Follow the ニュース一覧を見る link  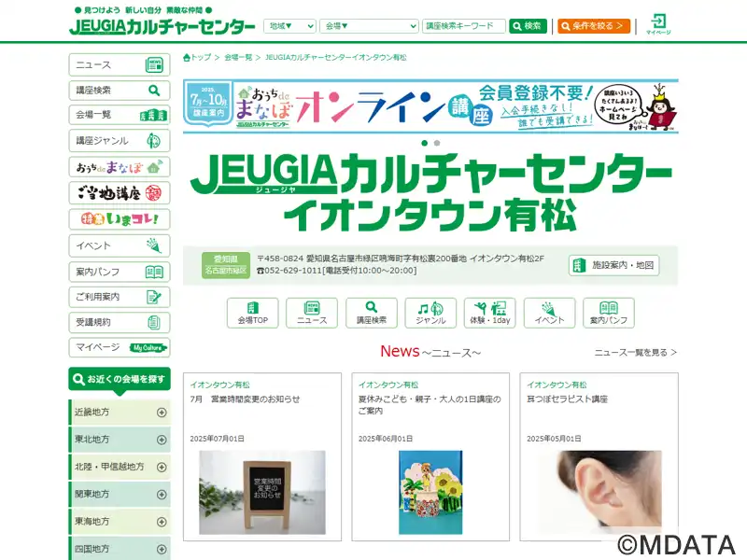pos(636,353)
